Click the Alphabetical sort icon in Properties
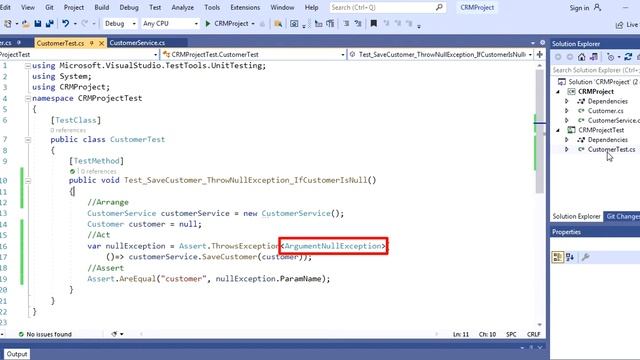 (570, 257)
